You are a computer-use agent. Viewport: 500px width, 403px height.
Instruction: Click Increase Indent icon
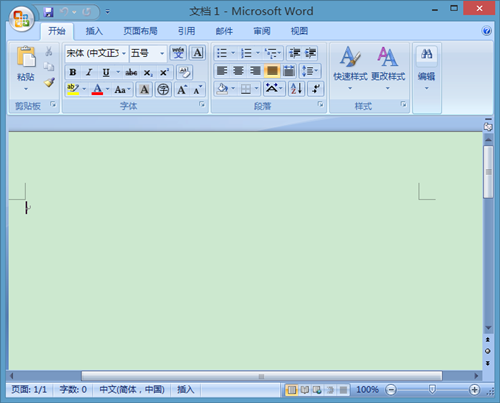tap(310, 53)
